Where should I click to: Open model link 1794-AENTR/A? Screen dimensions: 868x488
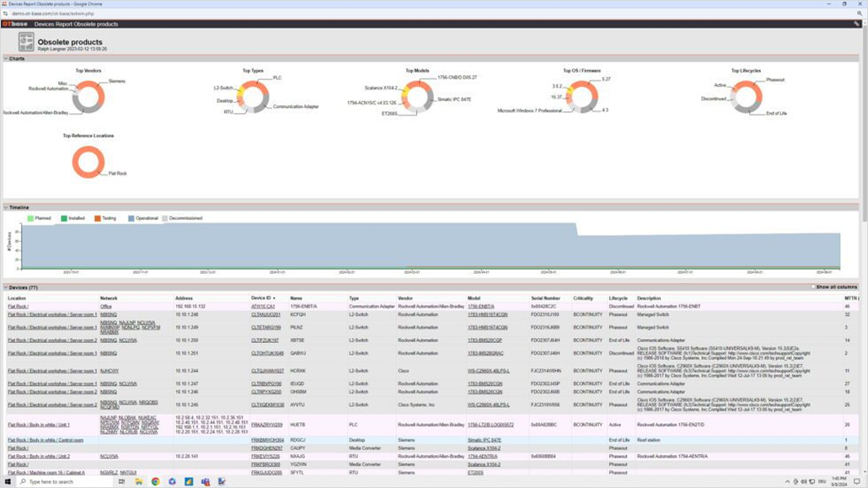coord(483,457)
